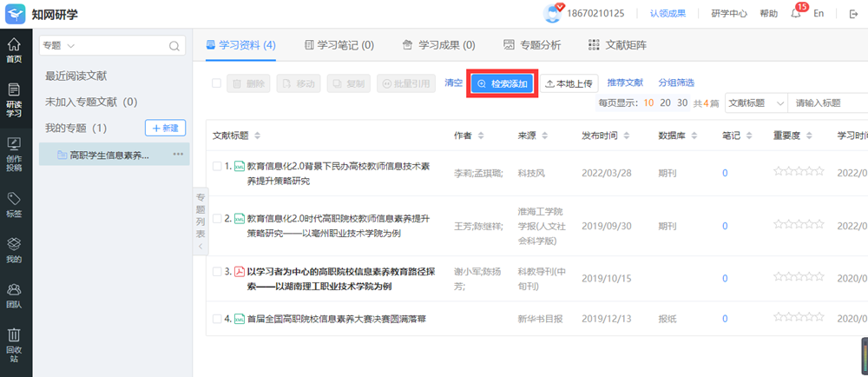This screenshot has height=377, width=868.
Task: Click the 批量引用 button
Action: [x=406, y=83]
